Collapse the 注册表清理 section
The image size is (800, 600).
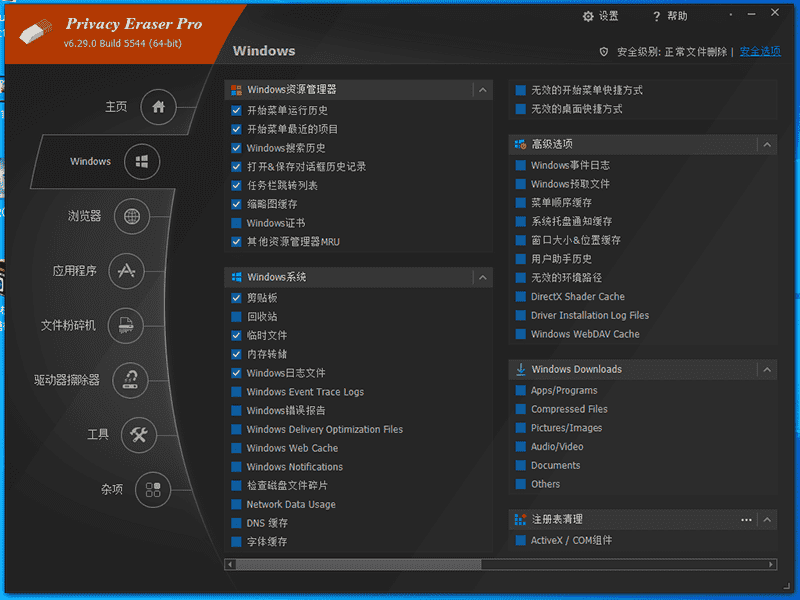pyautogui.click(x=767, y=520)
